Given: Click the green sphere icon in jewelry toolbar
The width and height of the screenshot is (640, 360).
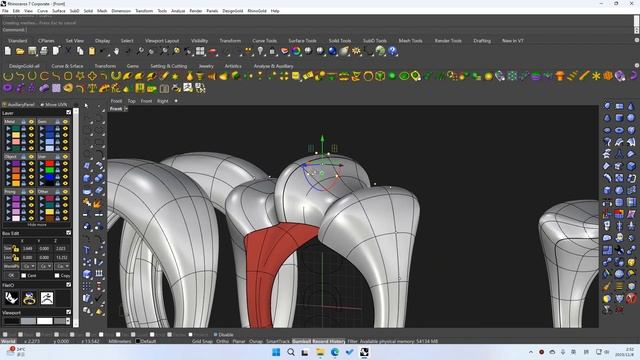Looking at the screenshot, I should (x=392, y=76).
